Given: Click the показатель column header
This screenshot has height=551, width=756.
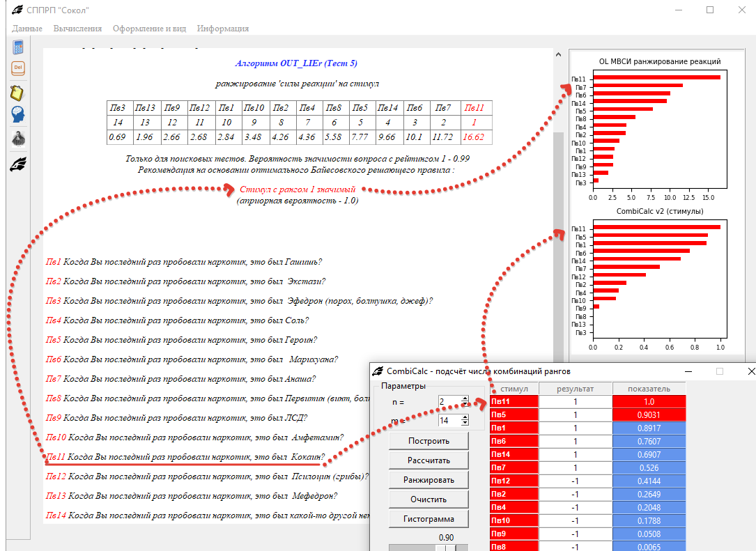Looking at the screenshot, I should 649,388.
